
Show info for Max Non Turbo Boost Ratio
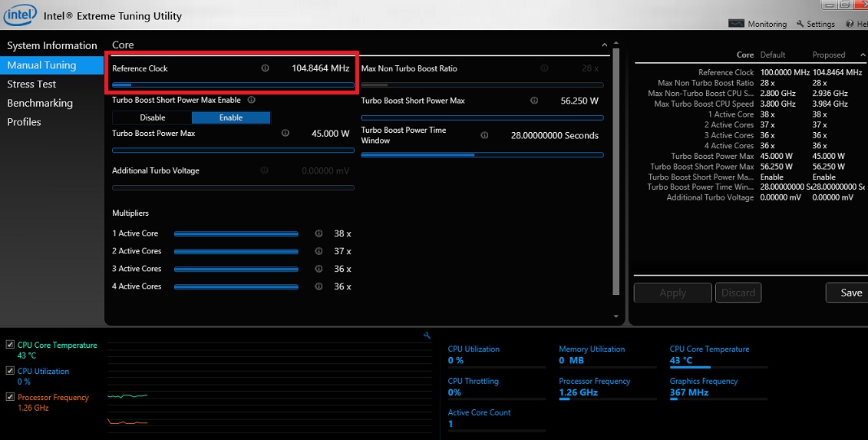pyautogui.click(x=544, y=68)
